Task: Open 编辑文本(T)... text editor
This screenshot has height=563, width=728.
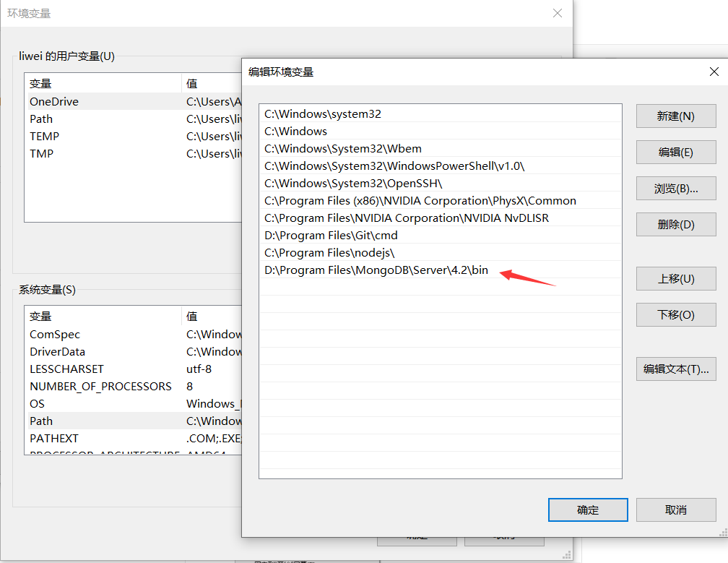Action: [675, 369]
